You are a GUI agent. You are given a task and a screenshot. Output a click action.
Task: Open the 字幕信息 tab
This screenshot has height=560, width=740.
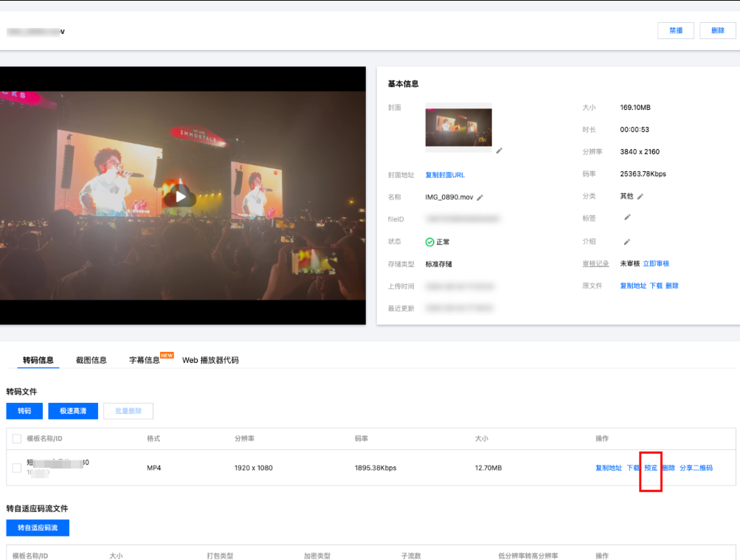[145, 360]
